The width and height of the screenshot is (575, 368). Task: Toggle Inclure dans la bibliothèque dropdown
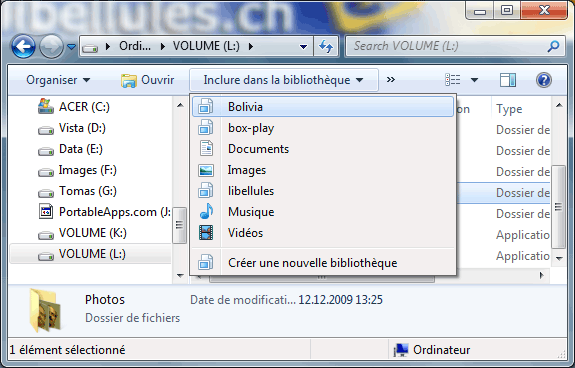tap(283, 80)
